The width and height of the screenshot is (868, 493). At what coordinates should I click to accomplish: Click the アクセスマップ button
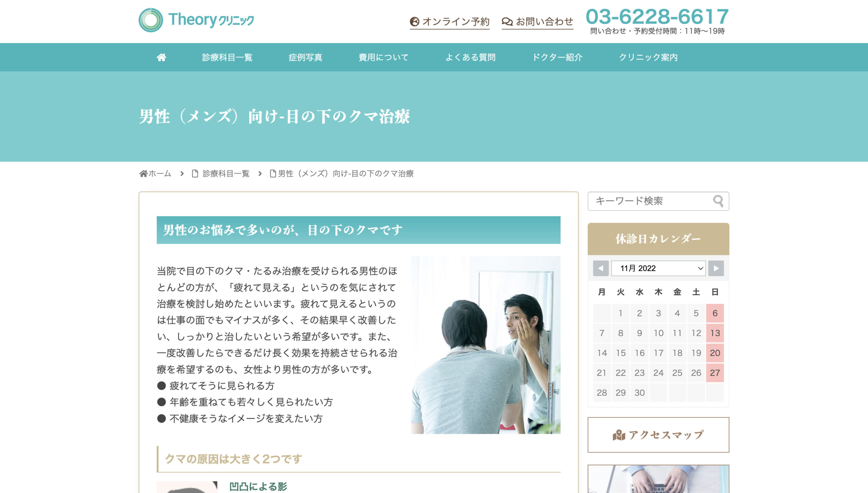pos(658,435)
